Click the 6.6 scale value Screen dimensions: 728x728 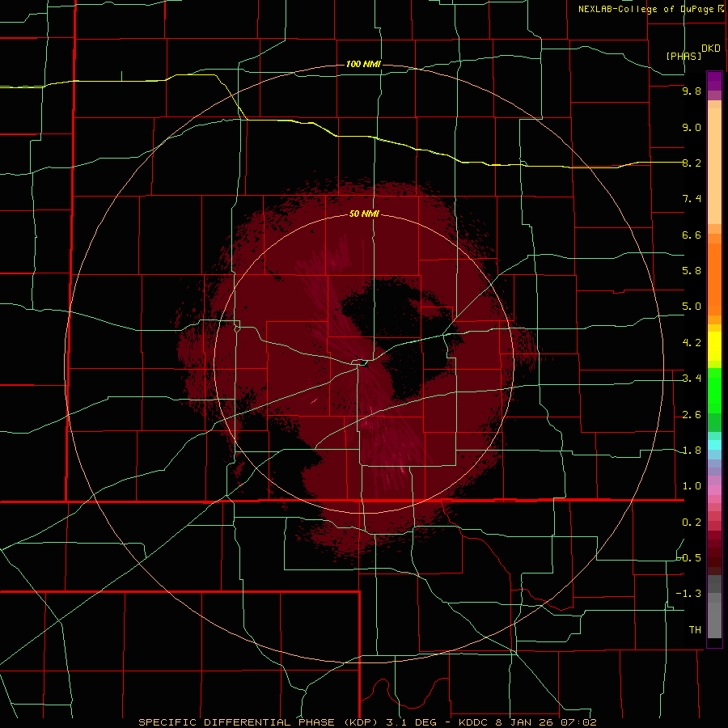(692, 235)
